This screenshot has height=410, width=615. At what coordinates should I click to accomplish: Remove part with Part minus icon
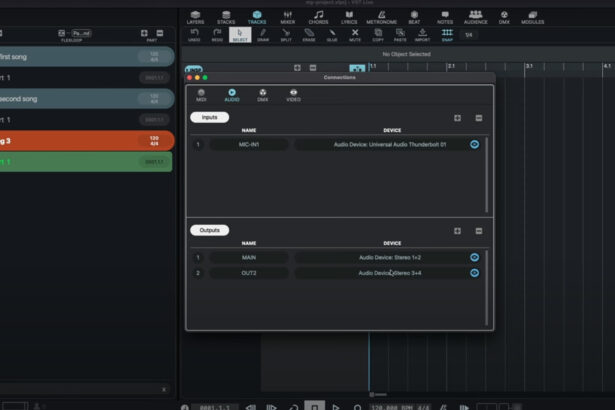[160, 33]
